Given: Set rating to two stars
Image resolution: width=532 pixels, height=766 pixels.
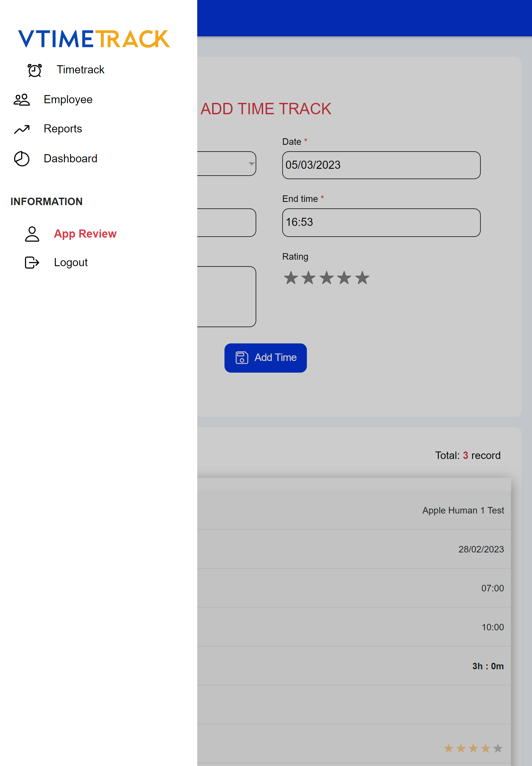Looking at the screenshot, I should coord(309,278).
